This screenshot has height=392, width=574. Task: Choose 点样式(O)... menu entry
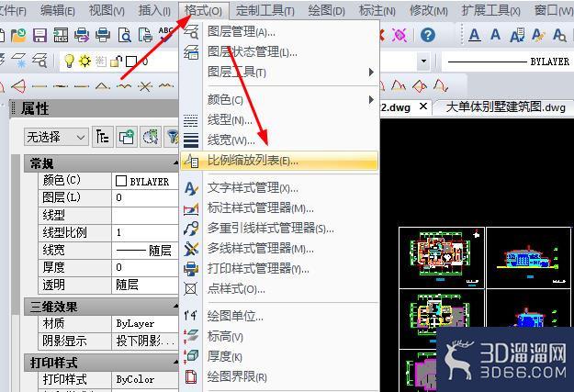coord(279,289)
